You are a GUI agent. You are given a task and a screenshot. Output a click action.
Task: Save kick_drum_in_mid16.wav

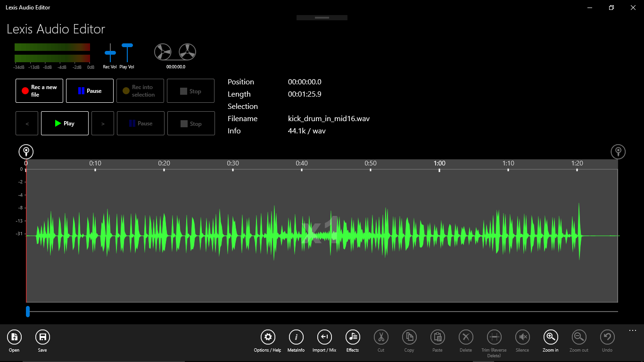tap(42, 337)
